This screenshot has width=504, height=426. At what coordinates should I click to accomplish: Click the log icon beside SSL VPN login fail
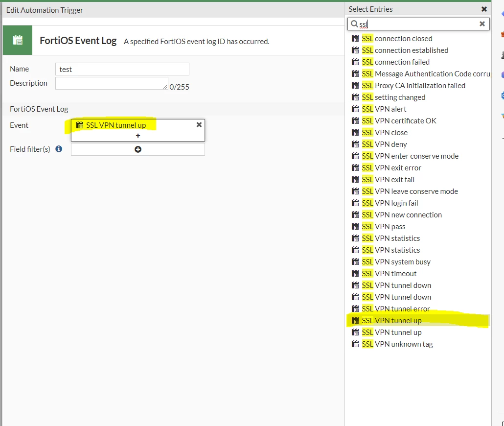point(355,203)
